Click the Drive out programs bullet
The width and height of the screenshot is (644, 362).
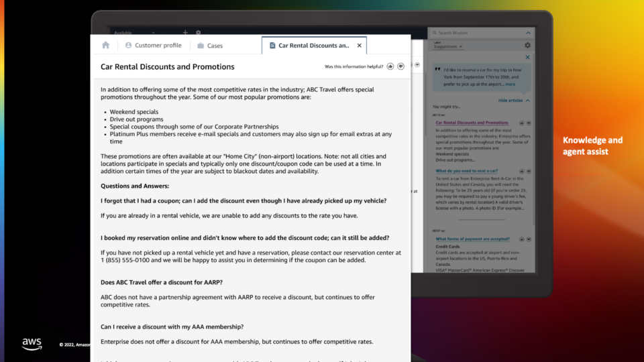click(136, 119)
